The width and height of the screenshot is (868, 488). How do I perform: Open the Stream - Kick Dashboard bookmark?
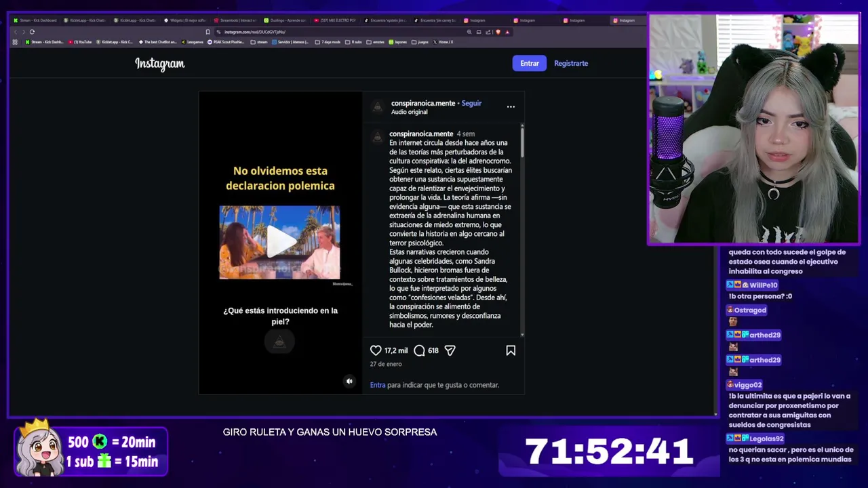[45, 42]
